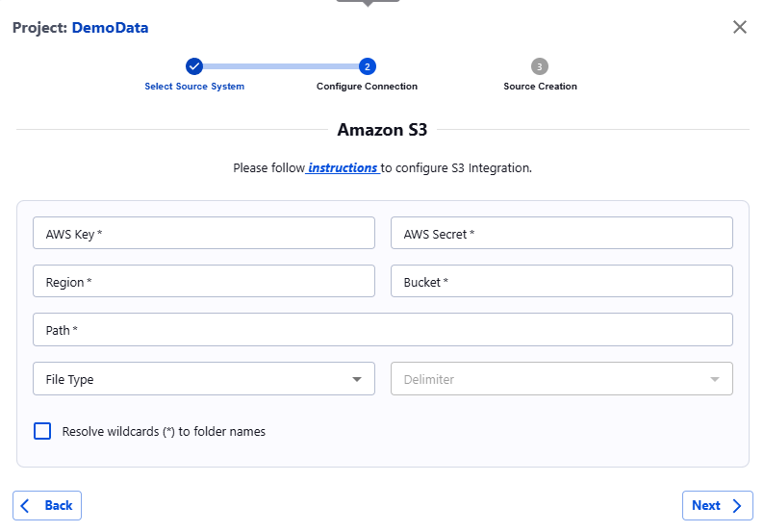Click into the Region field
This screenshot has width=764, height=532.
pyautogui.click(x=203, y=282)
